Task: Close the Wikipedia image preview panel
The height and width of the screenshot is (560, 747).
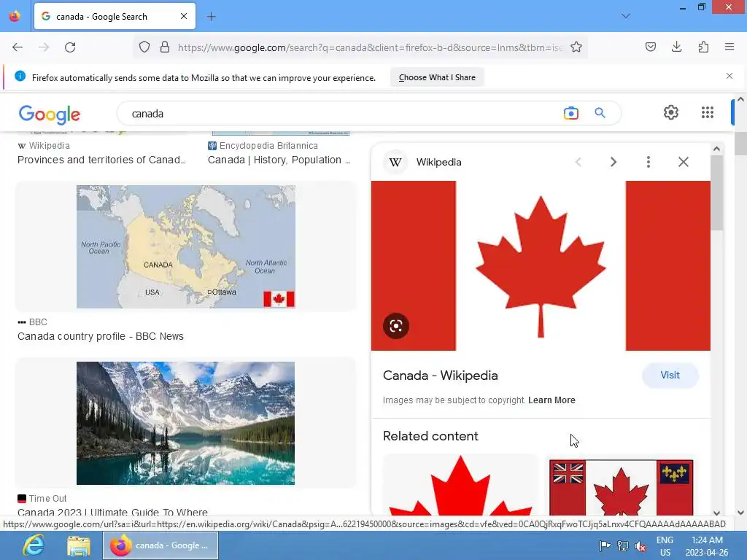Action: [684, 162]
